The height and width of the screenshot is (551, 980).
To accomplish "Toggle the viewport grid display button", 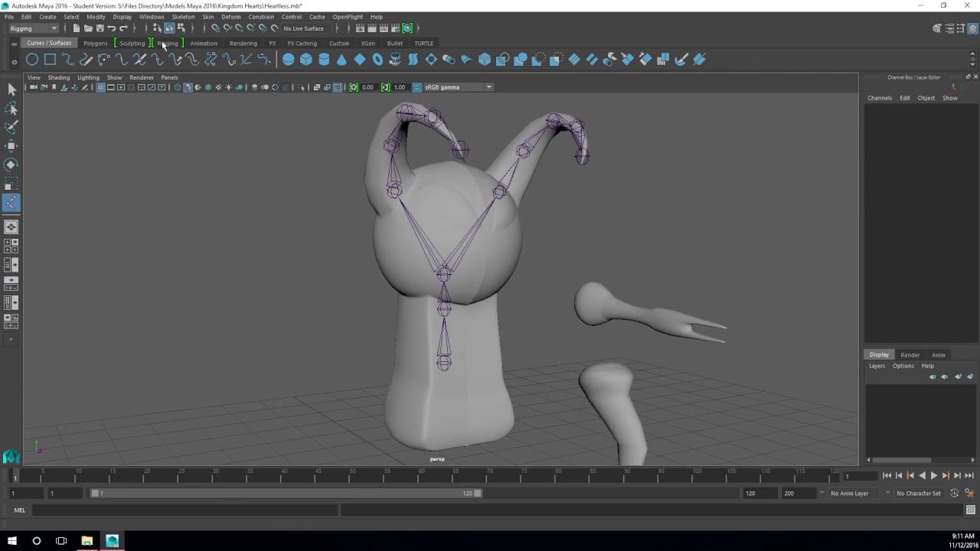I will tap(100, 87).
